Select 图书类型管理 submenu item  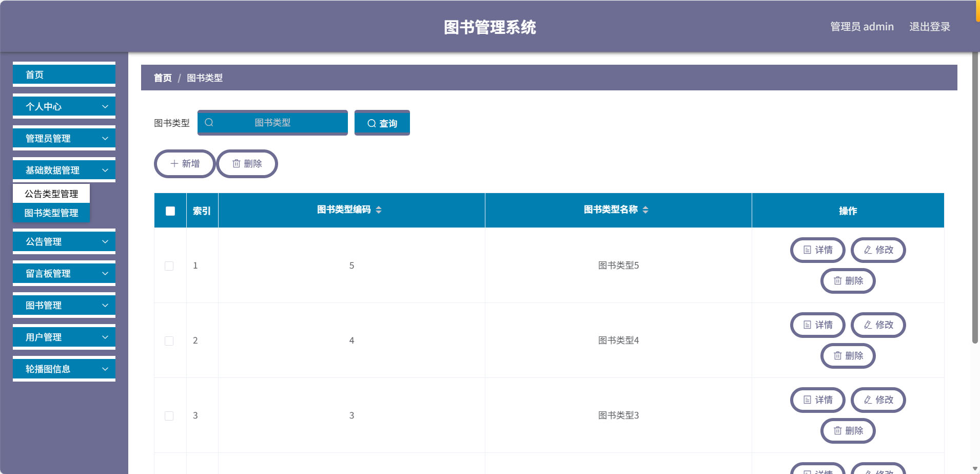51,213
